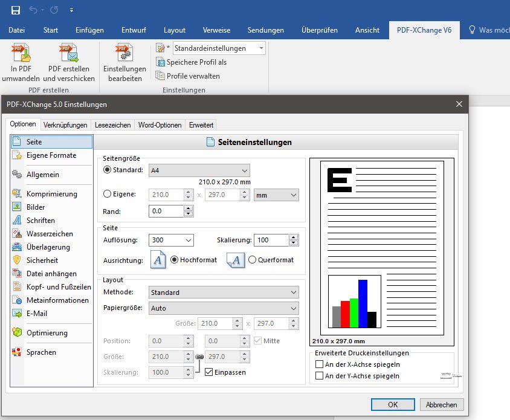510x420 pixels.
Task: Select the Eigene page size radio button
Action: (x=108, y=195)
